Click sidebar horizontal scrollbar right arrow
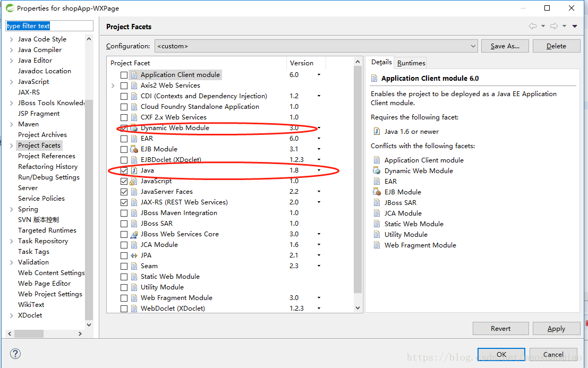588x368 pixels. point(80,333)
